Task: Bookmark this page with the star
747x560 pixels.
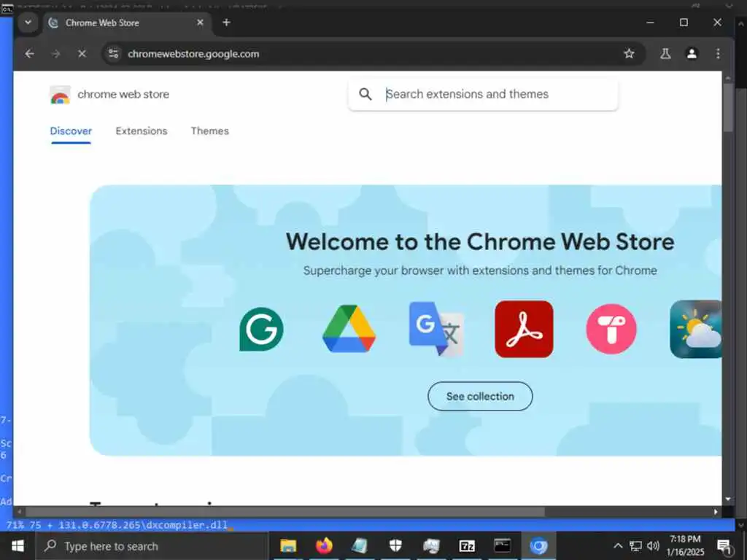Action: (x=630, y=54)
